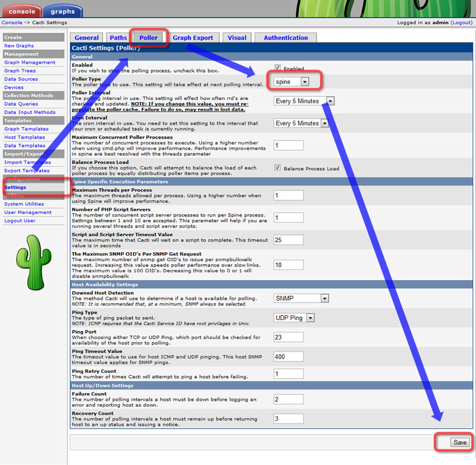Screen dimensions: 476x465
Task: Open the Poller Type dropdown
Action: [x=291, y=81]
